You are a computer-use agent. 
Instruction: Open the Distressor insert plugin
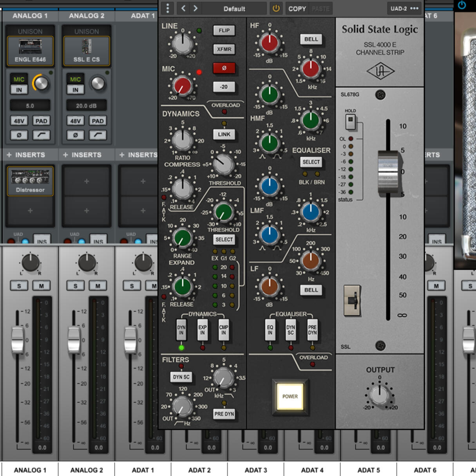(x=30, y=181)
